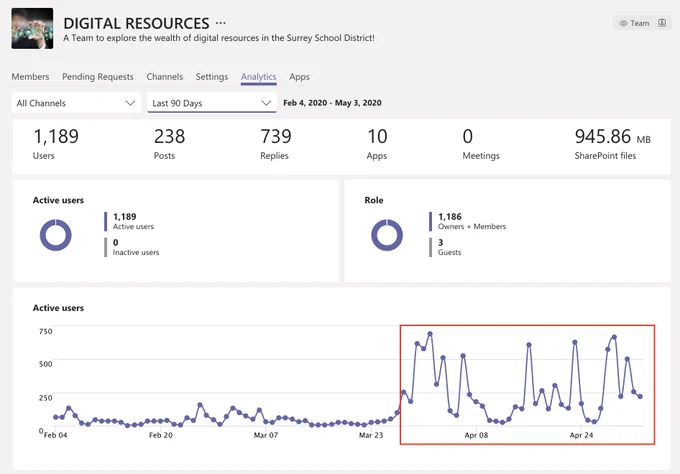
Task: Select the 0 Inactive users legend entry
Action: point(132,247)
